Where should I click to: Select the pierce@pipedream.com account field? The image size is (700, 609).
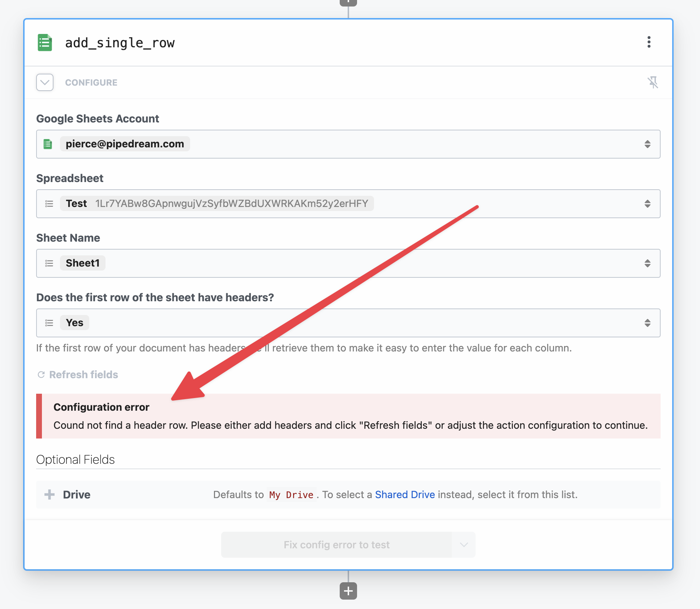coord(348,144)
